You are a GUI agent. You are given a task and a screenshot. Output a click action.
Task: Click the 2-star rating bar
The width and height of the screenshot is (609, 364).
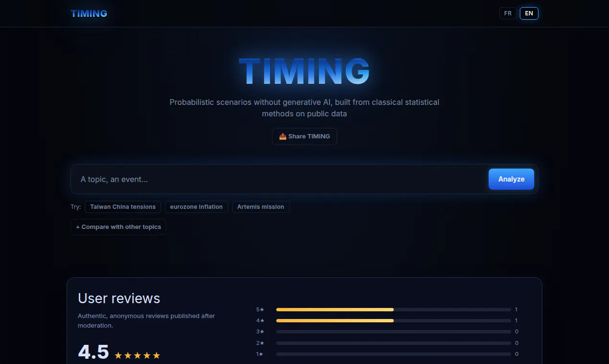(394, 343)
